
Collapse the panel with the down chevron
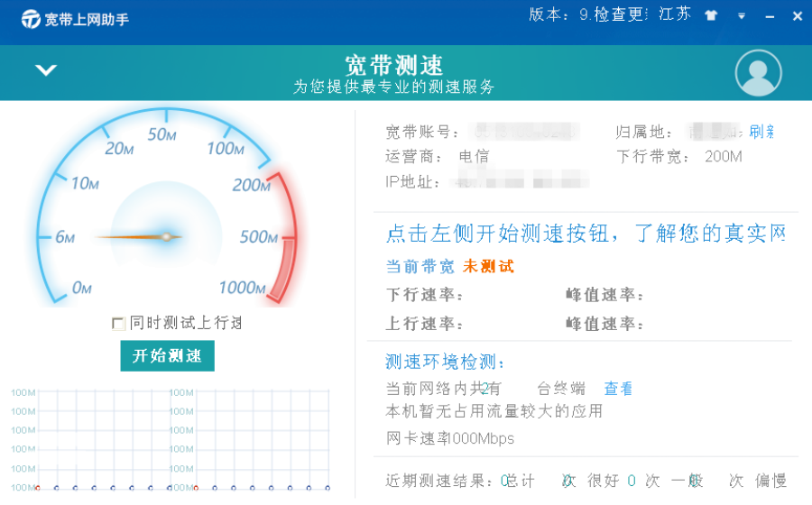point(46,69)
